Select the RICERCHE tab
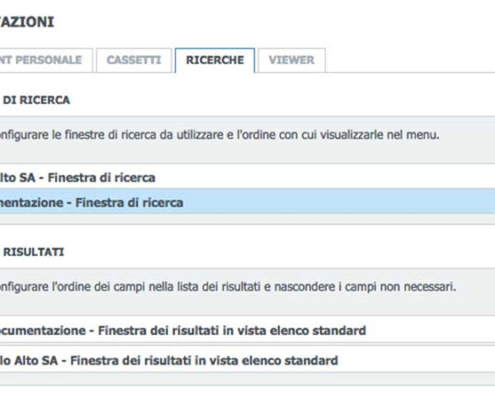The image size is (495, 400). point(215,60)
